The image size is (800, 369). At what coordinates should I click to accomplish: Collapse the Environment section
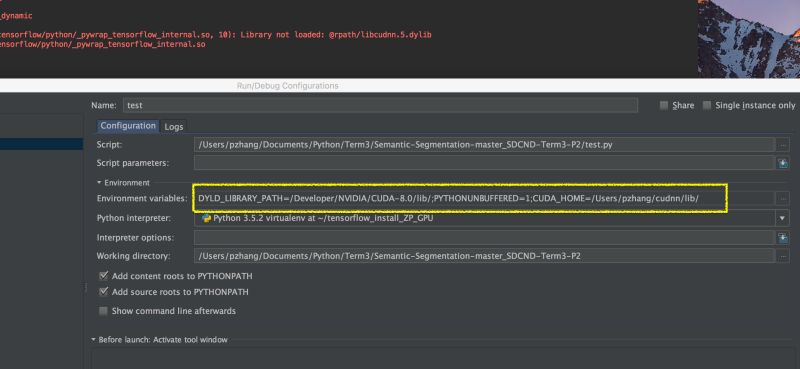coord(99,182)
